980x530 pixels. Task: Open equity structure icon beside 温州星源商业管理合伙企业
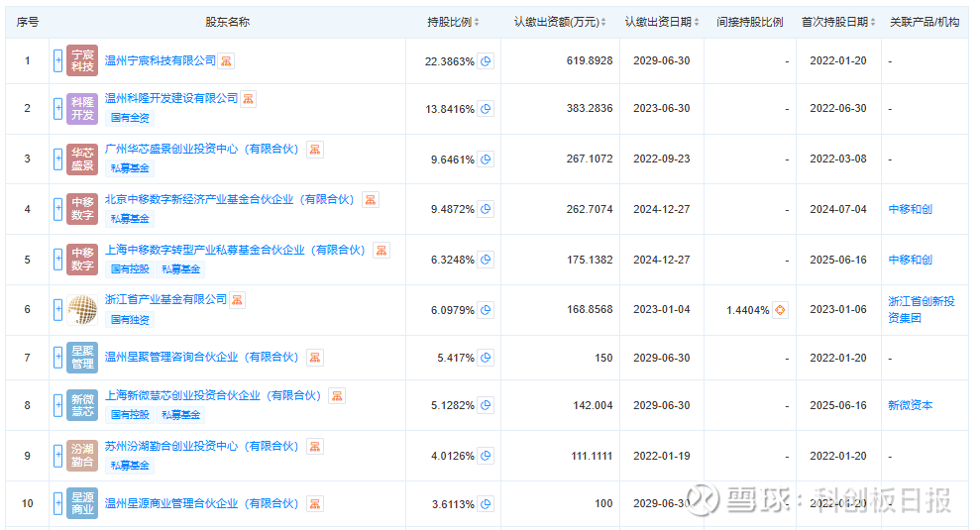(315, 504)
